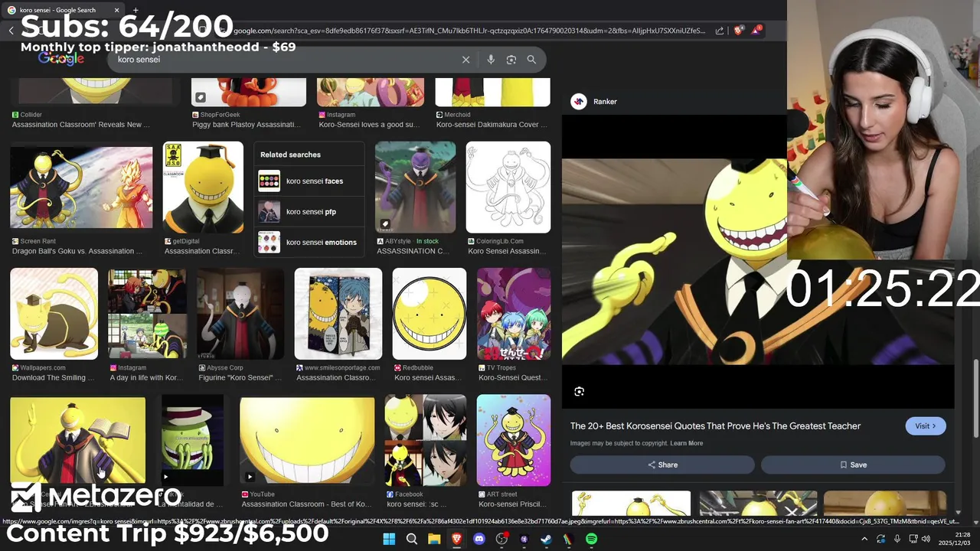The width and height of the screenshot is (980, 551).
Task: Click the magnifying glass search button
Action: (x=531, y=60)
